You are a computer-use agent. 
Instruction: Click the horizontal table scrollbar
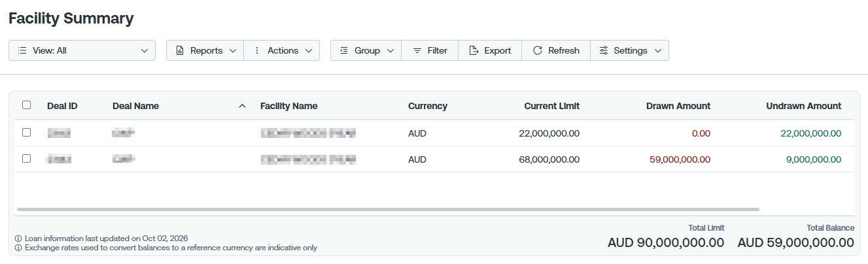388,209
